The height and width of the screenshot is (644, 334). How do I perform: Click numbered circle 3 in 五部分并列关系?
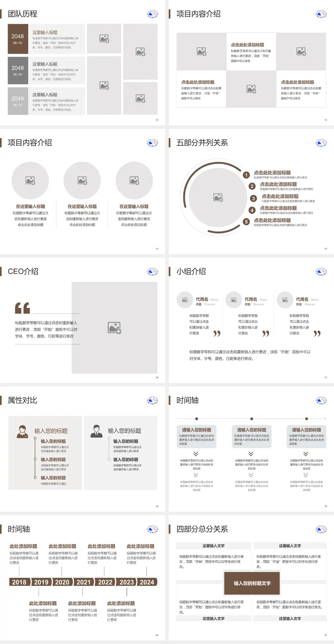point(253,198)
